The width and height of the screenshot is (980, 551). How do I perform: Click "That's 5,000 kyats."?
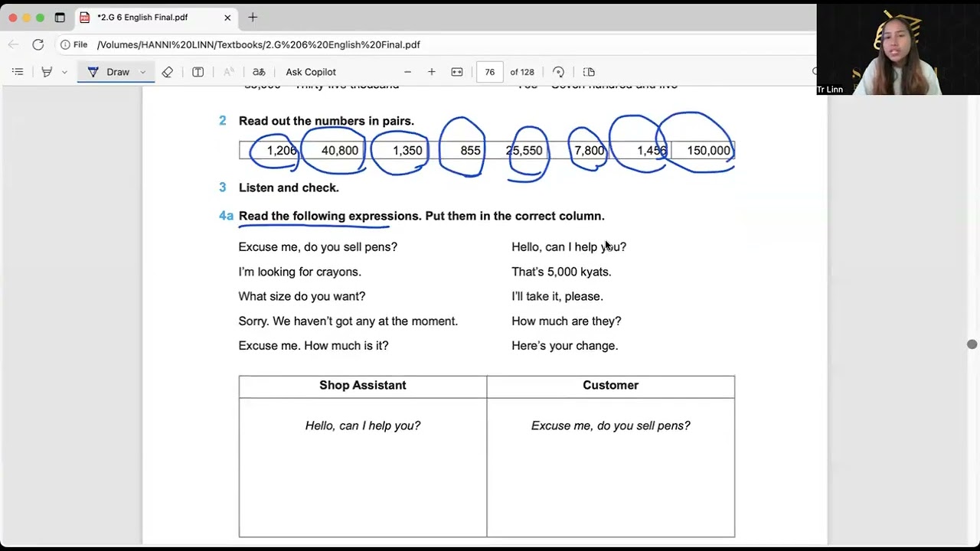click(x=562, y=272)
